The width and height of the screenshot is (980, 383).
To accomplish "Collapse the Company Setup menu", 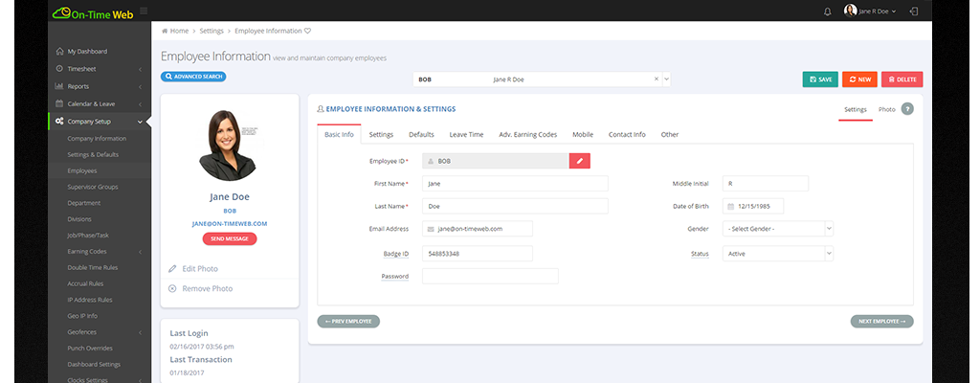I will pos(100,122).
